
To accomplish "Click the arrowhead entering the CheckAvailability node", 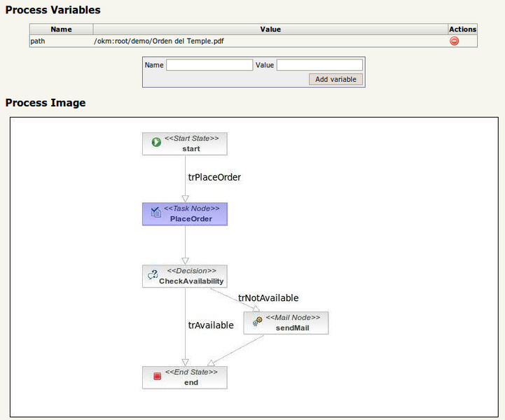I will coord(185,261).
